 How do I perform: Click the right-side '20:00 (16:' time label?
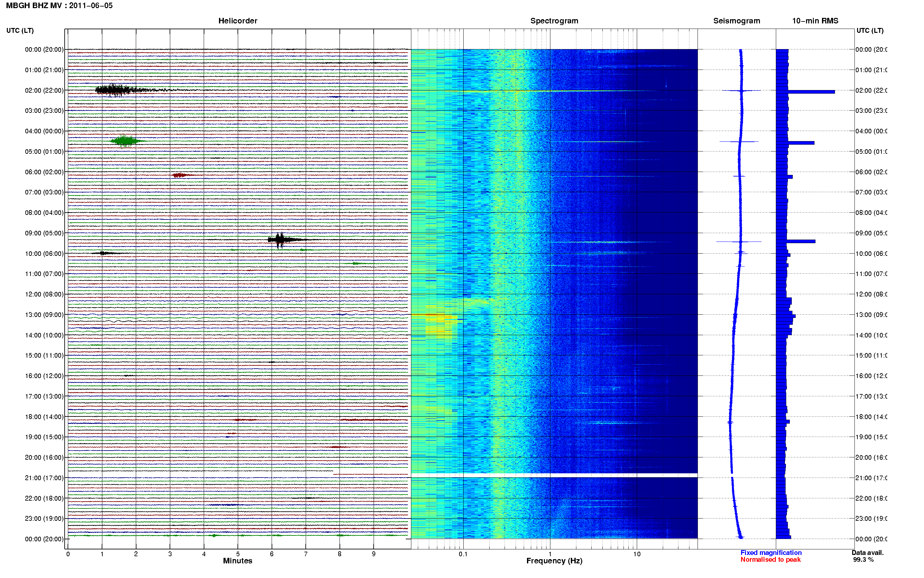tap(871, 458)
